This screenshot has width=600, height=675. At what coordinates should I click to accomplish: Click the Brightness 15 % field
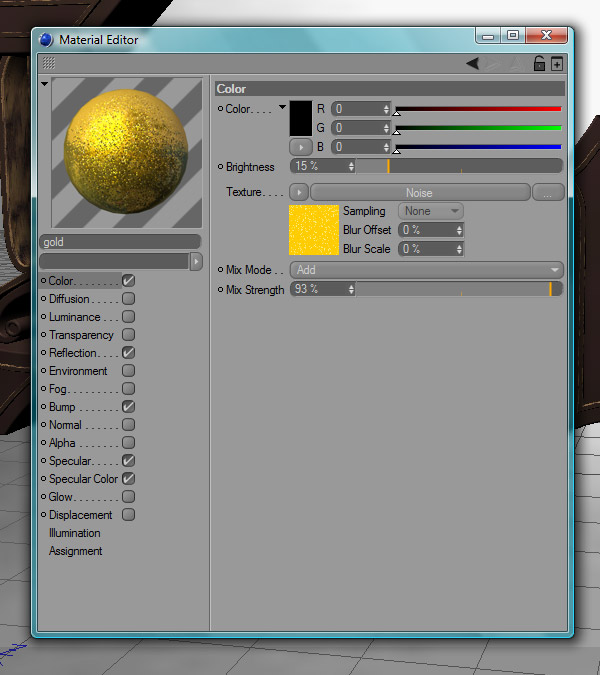319,166
